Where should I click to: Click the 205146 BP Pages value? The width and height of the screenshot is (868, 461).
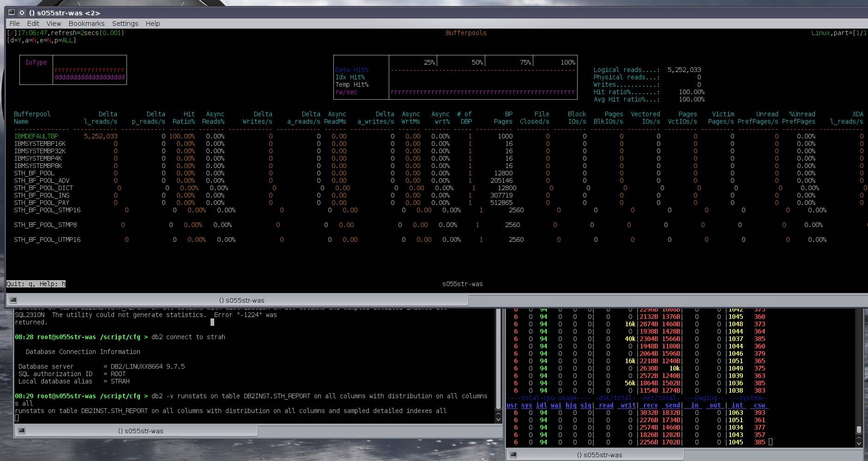(501, 180)
